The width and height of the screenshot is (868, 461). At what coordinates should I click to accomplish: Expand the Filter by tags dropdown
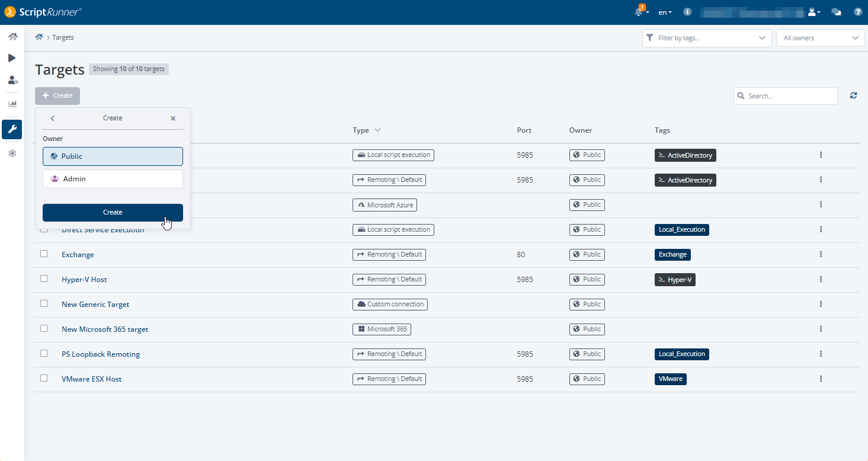706,38
